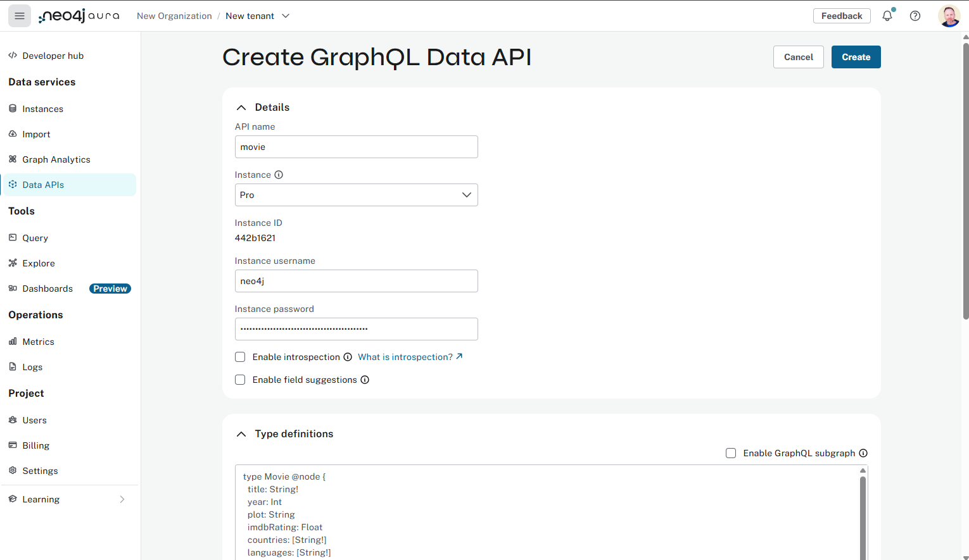Screen dimensions: 969x560
Task: Open the Instance dropdown showing Pro
Action: point(356,195)
